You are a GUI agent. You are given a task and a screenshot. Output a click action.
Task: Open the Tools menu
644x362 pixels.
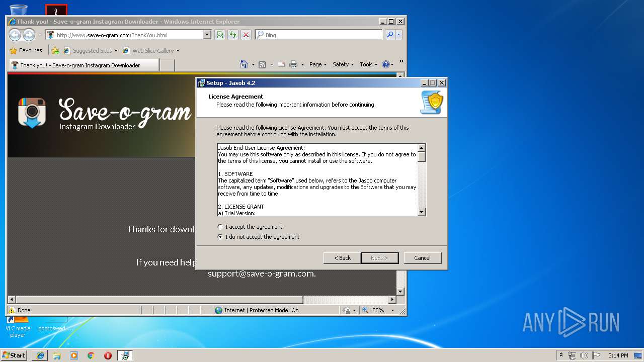point(368,64)
